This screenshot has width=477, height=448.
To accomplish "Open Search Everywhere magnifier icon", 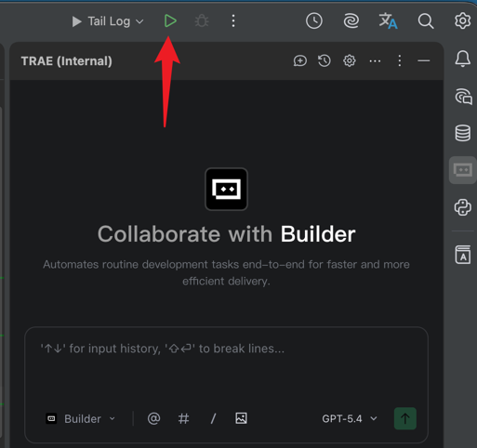I will click(426, 21).
